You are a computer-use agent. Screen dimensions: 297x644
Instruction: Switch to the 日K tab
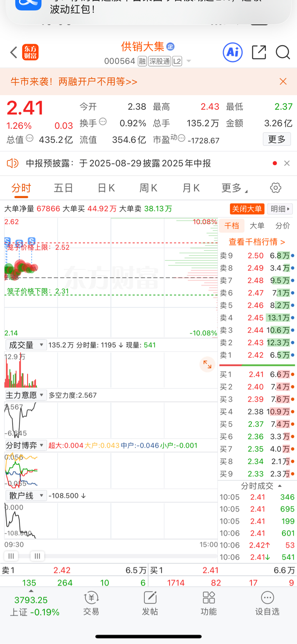point(106,188)
